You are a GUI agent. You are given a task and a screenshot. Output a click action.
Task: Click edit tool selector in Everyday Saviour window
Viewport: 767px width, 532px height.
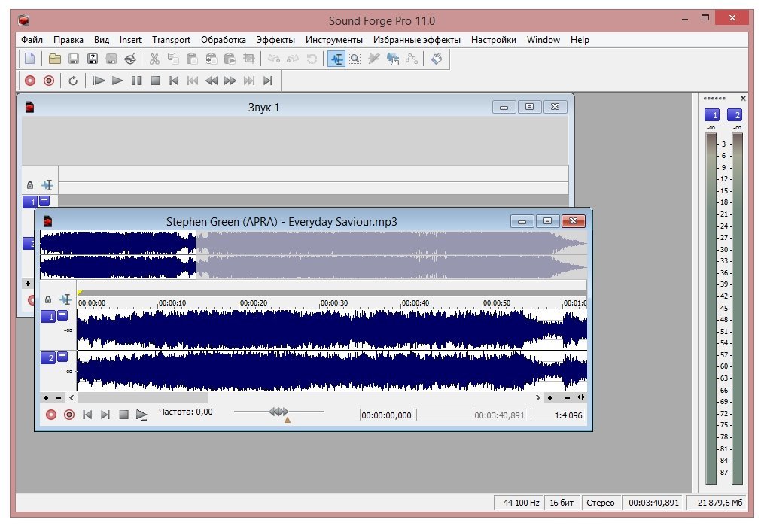[x=65, y=299]
